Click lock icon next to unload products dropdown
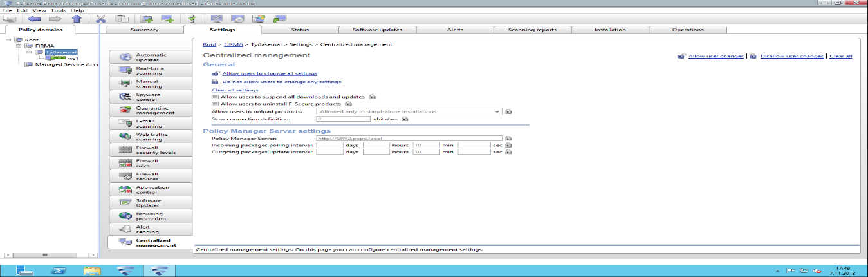Image resolution: width=868 pixels, height=277 pixels. click(x=508, y=111)
